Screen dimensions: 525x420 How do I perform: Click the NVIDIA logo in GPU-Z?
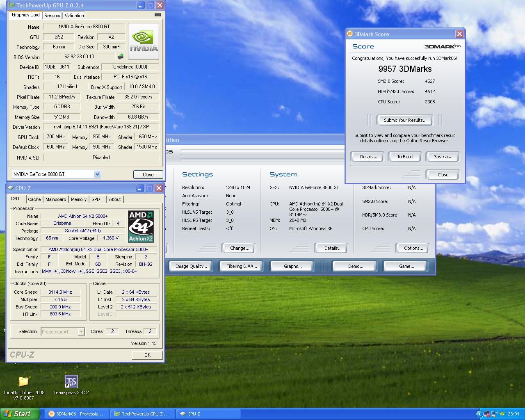pyautogui.click(x=144, y=41)
